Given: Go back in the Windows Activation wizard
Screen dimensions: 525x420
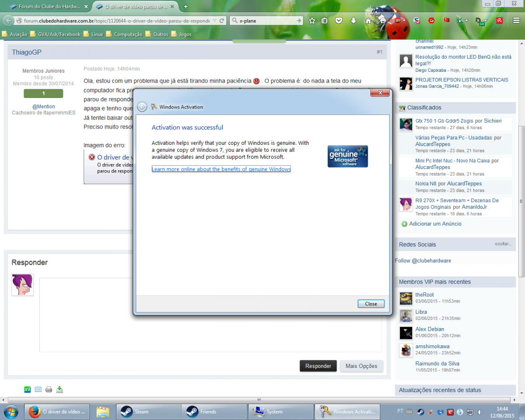Looking at the screenshot, I should point(142,107).
